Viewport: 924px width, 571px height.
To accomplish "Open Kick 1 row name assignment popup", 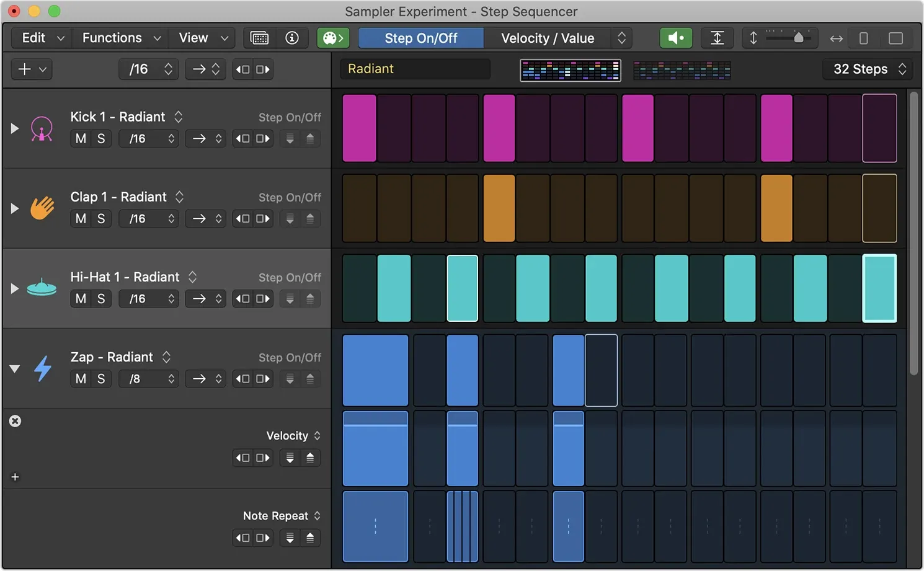I will [x=179, y=117].
